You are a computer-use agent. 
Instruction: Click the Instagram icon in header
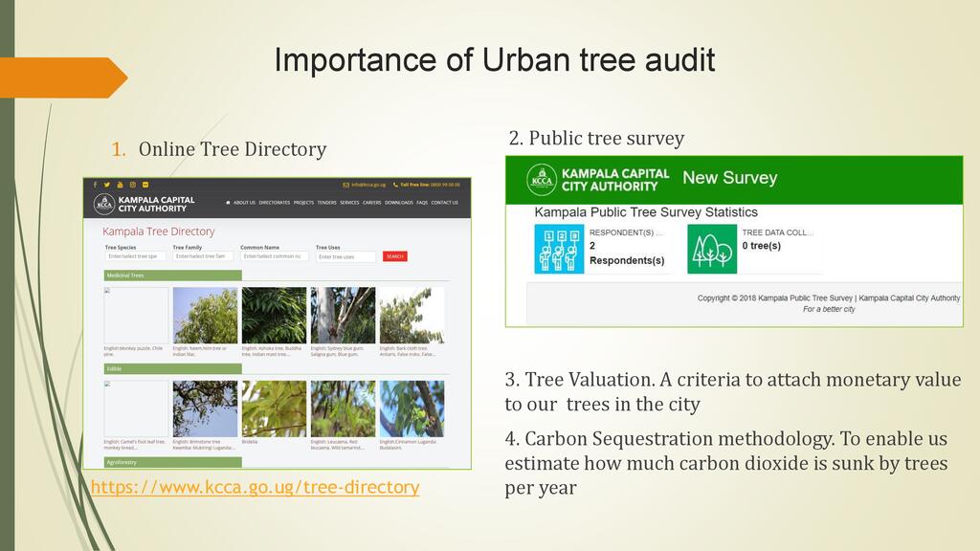(x=132, y=185)
